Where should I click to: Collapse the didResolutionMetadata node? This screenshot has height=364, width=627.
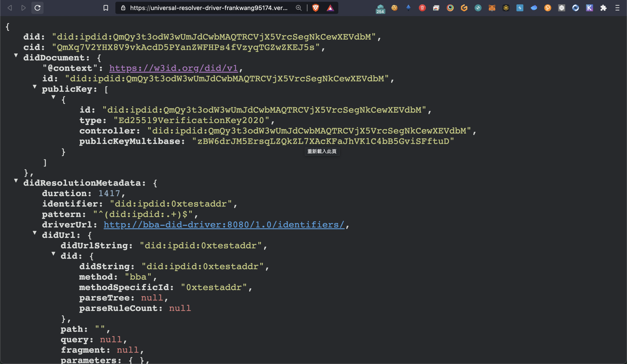(16, 181)
